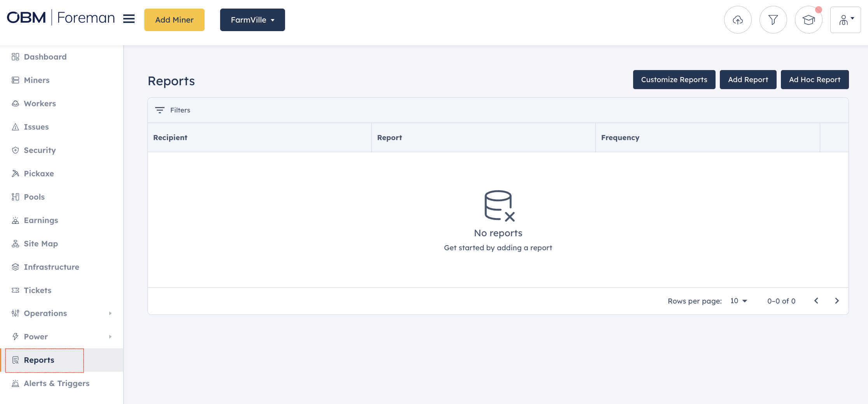The height and width of the screenshot is (404, 868).
Task: Navigate to Issues
Action: pyautogui.click(x=36, y=127)
